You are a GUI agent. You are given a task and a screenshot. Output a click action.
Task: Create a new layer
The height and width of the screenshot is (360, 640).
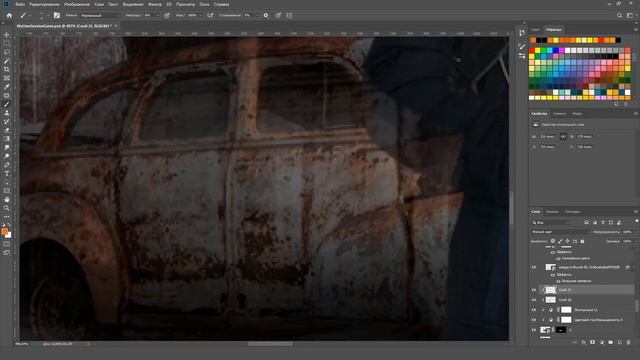620,342
